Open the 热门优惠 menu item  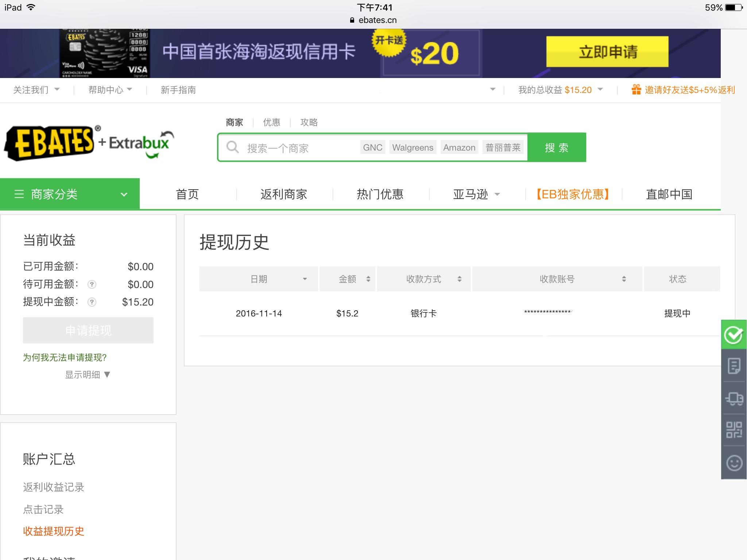click(380, 194)
